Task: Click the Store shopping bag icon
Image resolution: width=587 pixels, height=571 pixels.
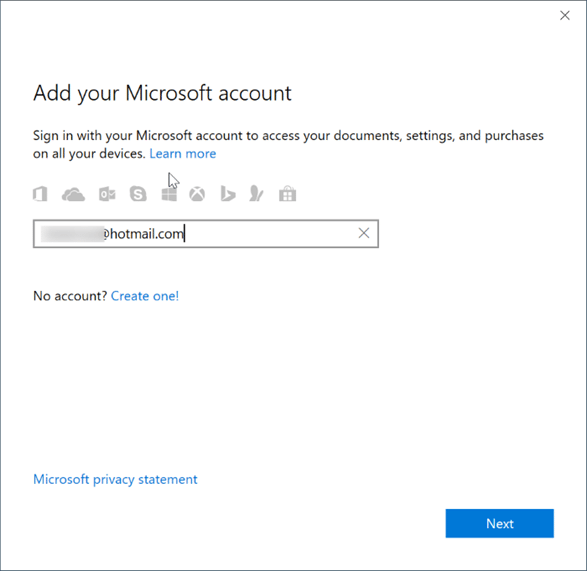Action: point(288,194)
